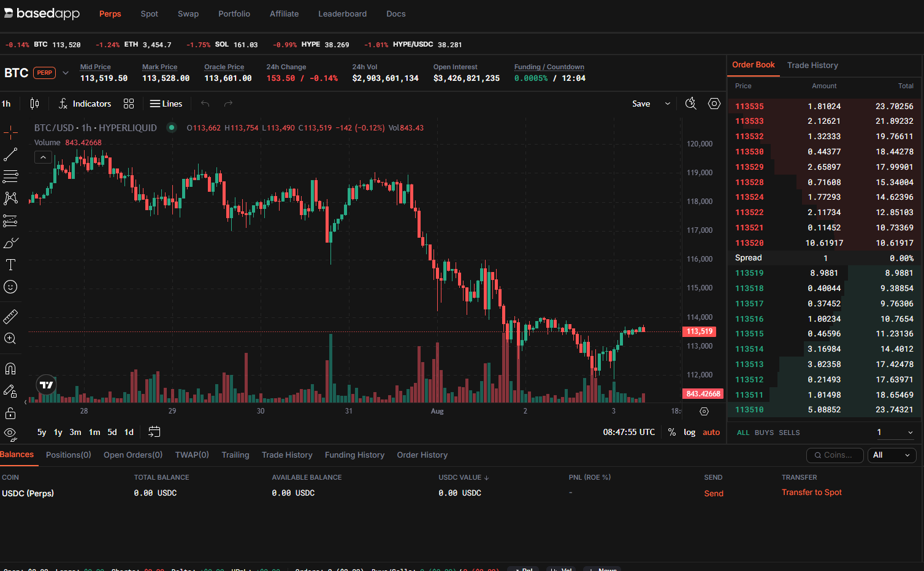Show SELLS only in order book
Image resolution: width=924 pixels, height=571 pixels.
pos(789,433)
